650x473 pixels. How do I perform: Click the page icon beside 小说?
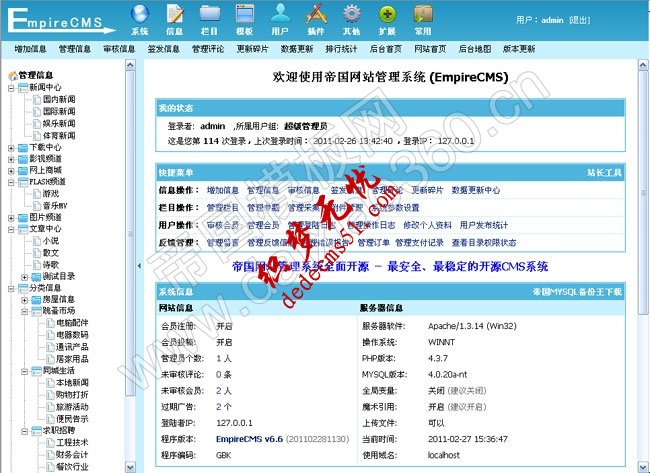click(x=37, y=240)
